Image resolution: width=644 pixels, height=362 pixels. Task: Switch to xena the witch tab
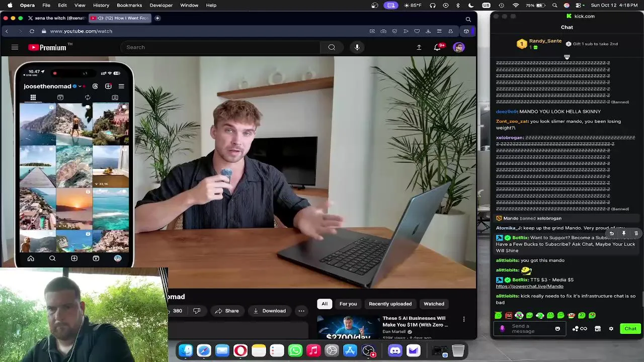[x=57, y=18]
